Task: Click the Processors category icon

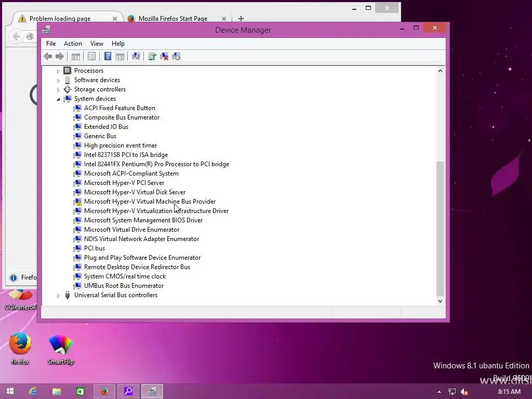Action: 68,71
